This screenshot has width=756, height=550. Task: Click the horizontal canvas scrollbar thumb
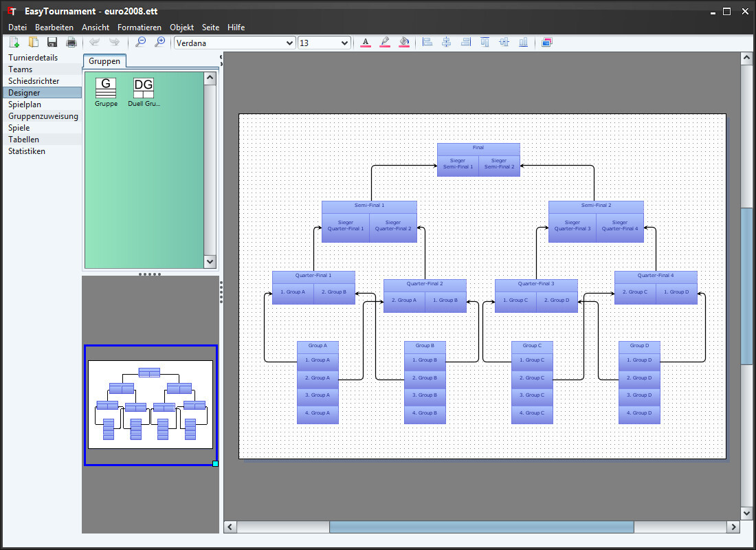tap(481, 527)
